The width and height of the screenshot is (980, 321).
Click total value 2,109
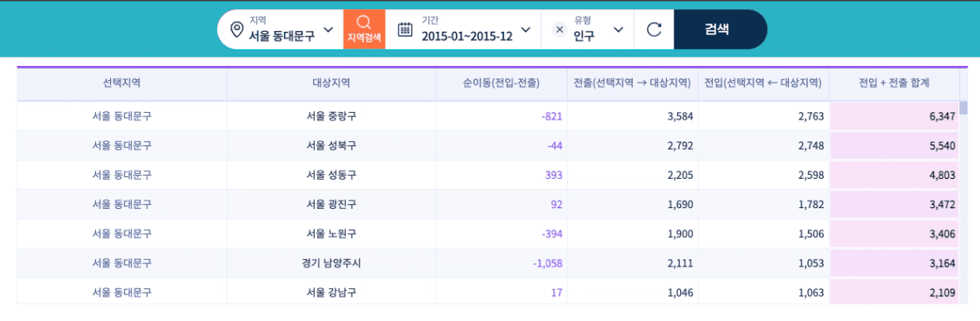[x=942, y=293]
